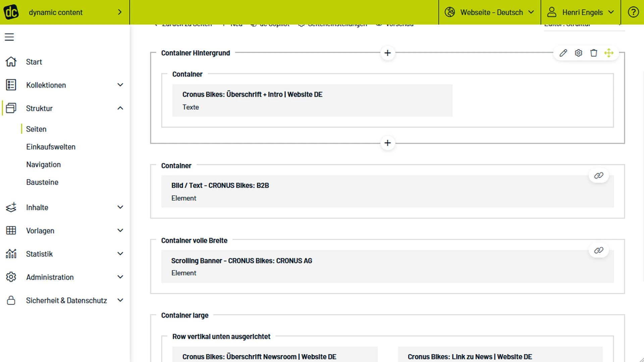This screenshot has width=644, height=362.
Task: Expand the Kollektionen chevron
Action: (x=120, y=85)
